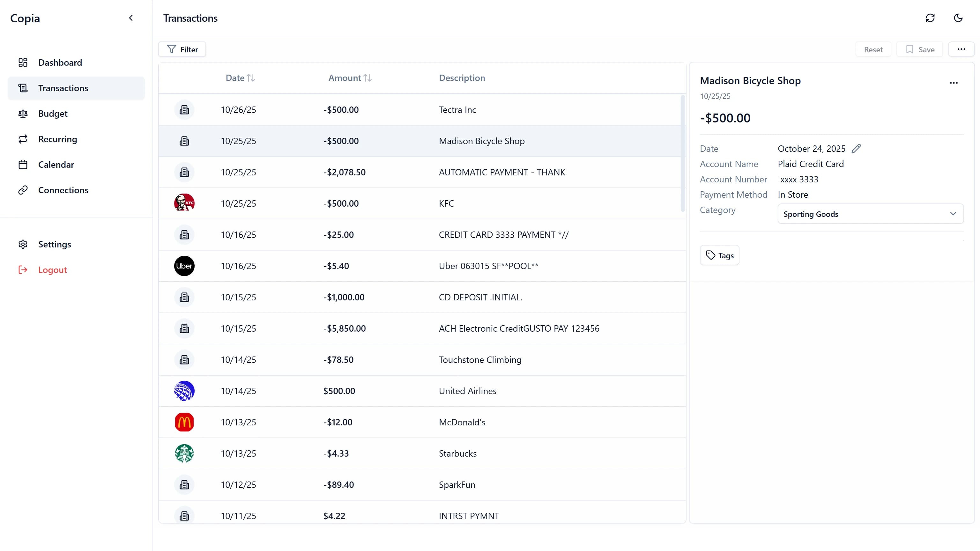
Task: Click Logout in the sidebar
Action: point(53,270)
